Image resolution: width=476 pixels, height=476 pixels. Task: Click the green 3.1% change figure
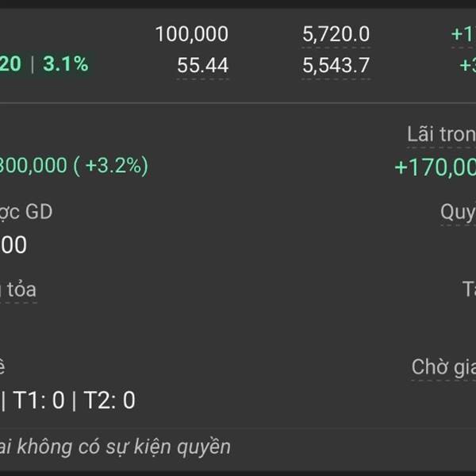(66, 63)
